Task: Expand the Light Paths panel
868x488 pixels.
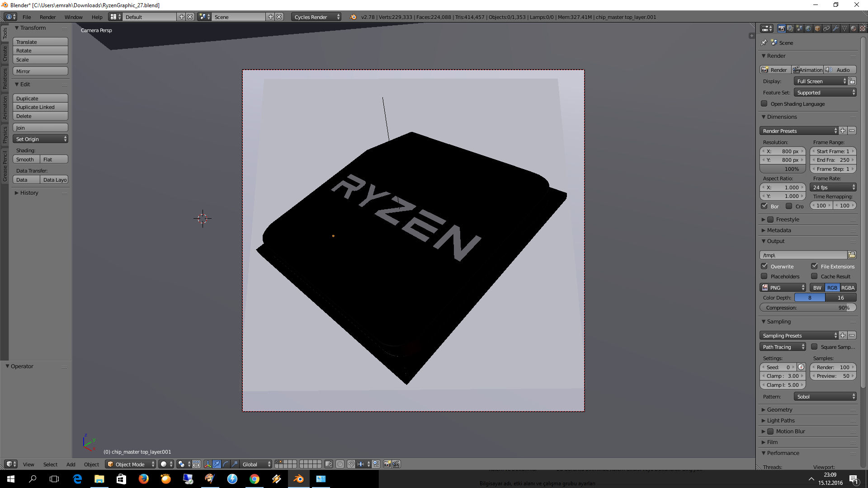Action: (x=781, y=420)
